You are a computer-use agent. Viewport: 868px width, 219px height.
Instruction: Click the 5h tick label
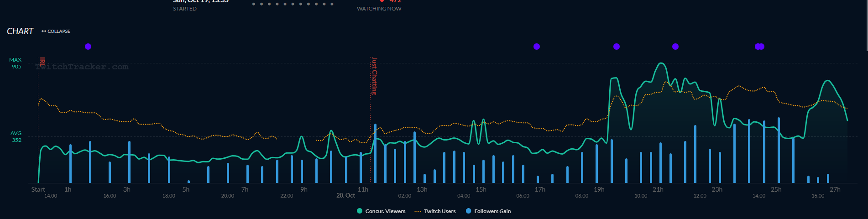coord(186,189)
